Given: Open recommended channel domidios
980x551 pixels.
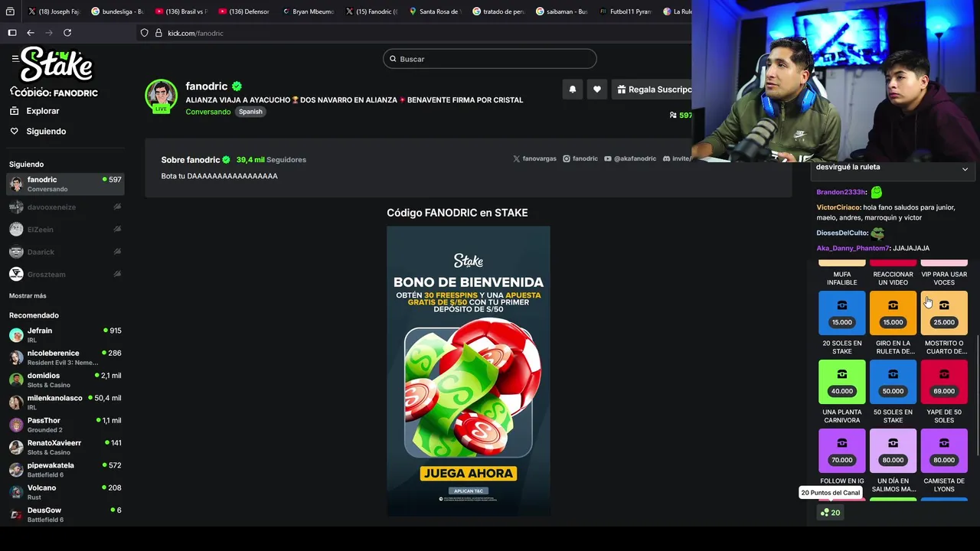Looking at the screenshot, I should 65,380.
